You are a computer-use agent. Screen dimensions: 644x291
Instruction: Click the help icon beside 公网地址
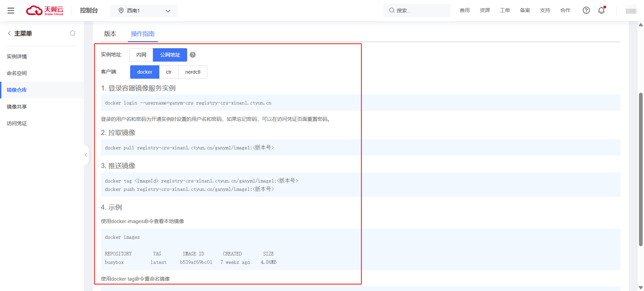pos(193,55)
